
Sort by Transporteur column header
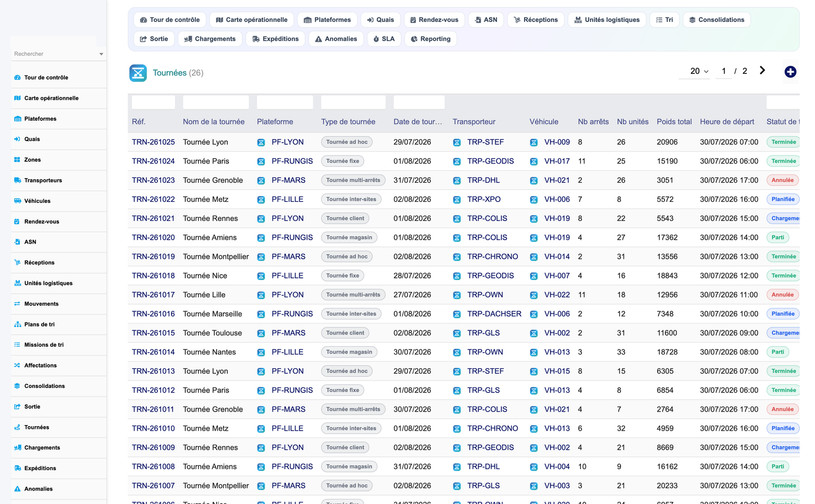pyautogui.click(x=474, y=122)
